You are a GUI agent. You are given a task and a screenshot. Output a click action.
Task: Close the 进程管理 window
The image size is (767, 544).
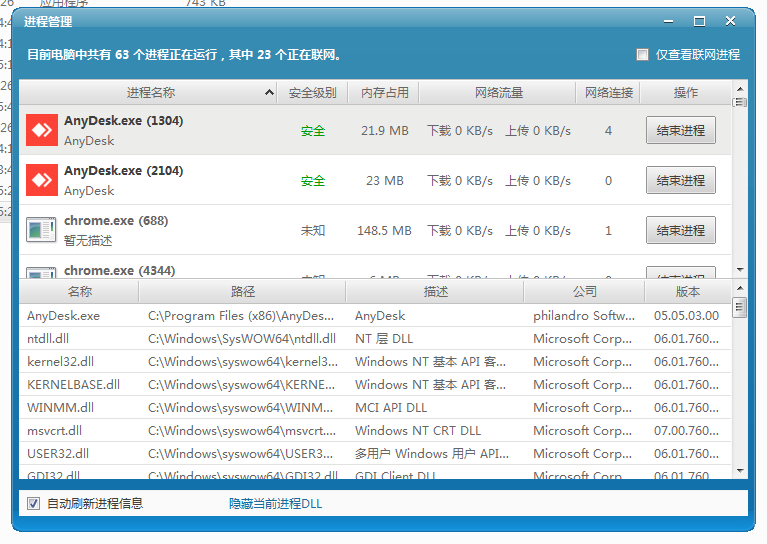[x=730, y=21]
